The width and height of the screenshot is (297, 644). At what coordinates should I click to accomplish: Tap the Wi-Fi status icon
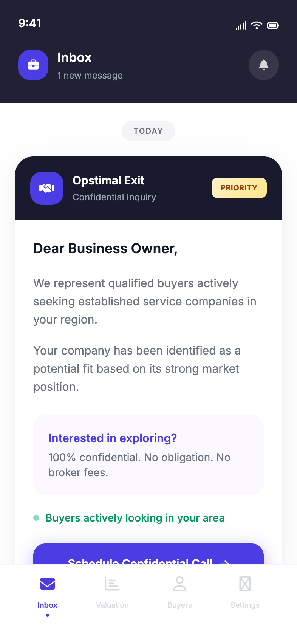pyautogui.click(x=257, y=25)
